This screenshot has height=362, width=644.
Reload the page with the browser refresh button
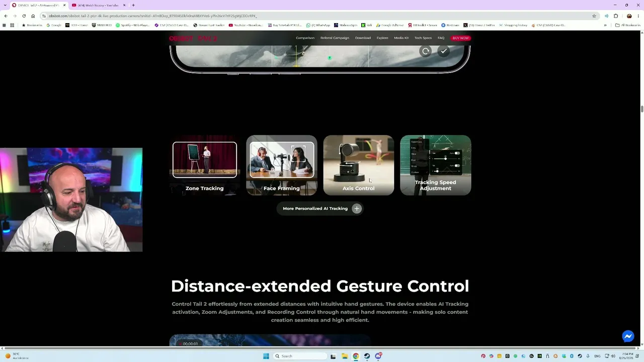click(24, 16)
